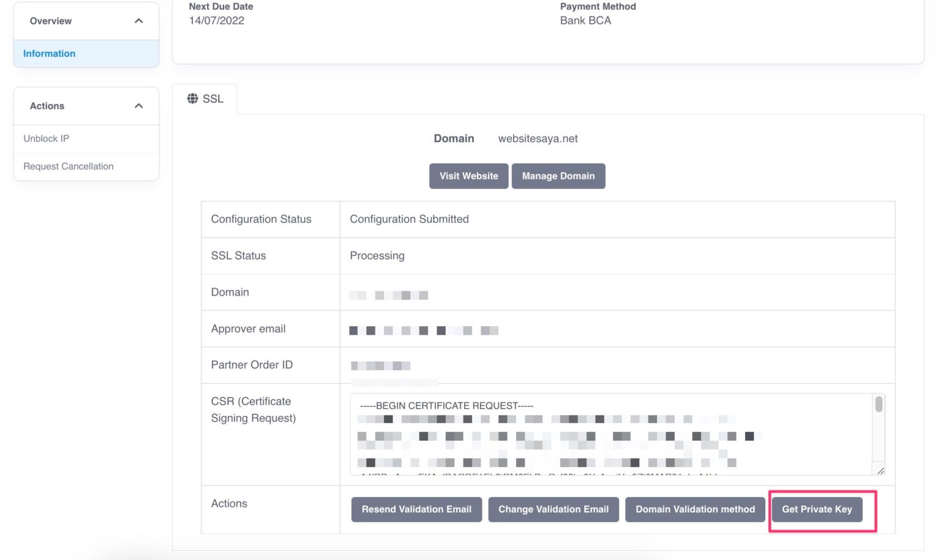Resend the validation email

pyautogui.click(x=416, y=509)
